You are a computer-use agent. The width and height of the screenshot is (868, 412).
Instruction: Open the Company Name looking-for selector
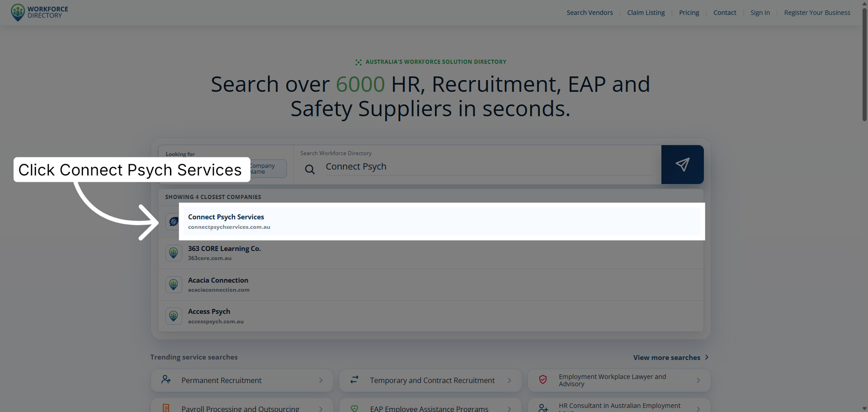268,169
